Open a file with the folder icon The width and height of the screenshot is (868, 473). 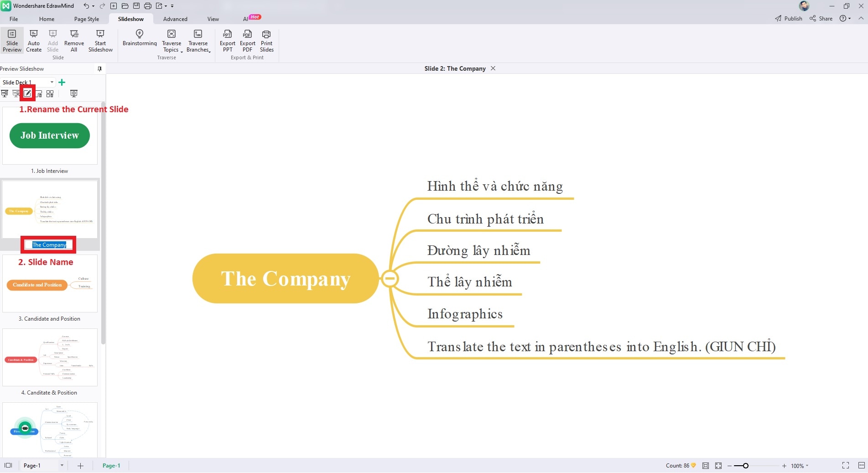pyautogui.click(x=125, y=6)
